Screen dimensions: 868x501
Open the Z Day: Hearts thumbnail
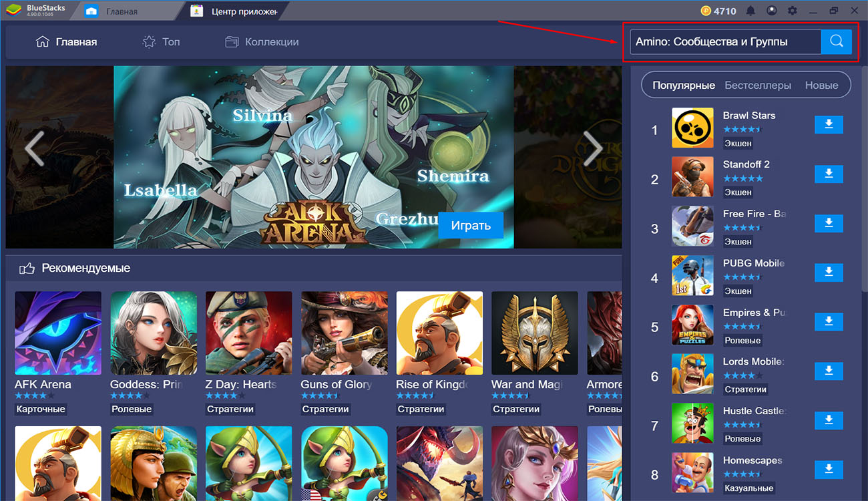click(249, 333)
